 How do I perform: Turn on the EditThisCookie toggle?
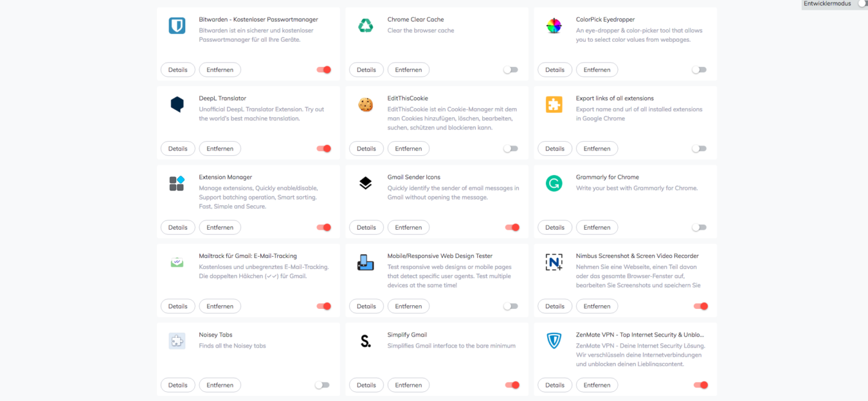pos(511,149)
